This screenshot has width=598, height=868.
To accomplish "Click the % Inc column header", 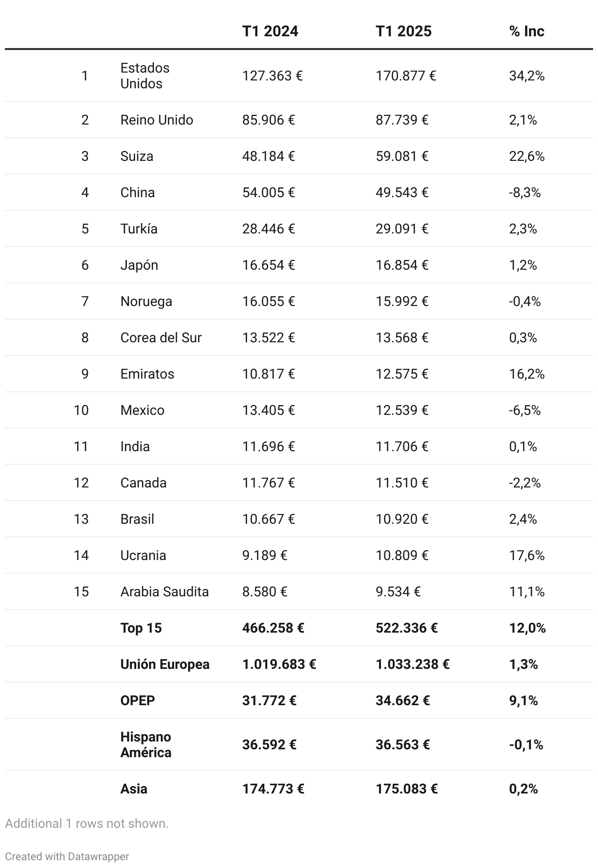I will coord(526,31).
